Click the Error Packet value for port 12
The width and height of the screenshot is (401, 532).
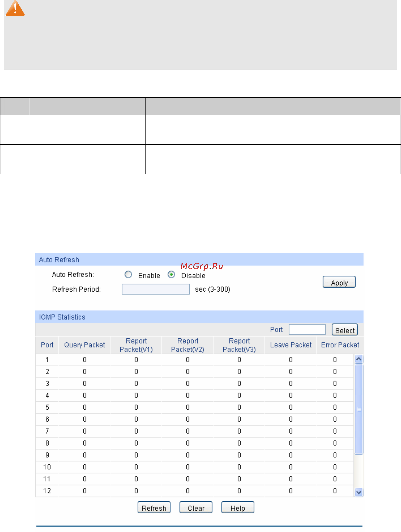[335, 491]
